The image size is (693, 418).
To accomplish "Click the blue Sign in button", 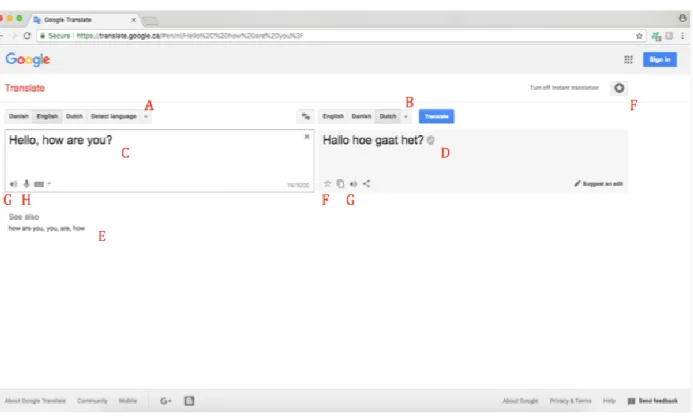I will point(660,60).
